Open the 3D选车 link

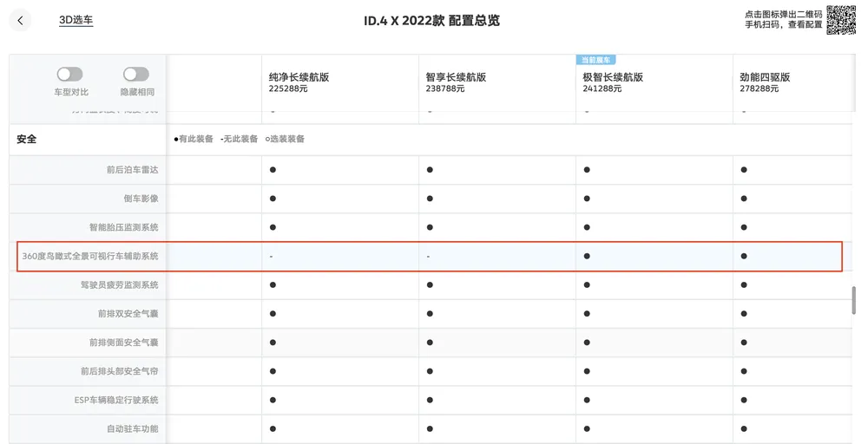pos(76,21)
